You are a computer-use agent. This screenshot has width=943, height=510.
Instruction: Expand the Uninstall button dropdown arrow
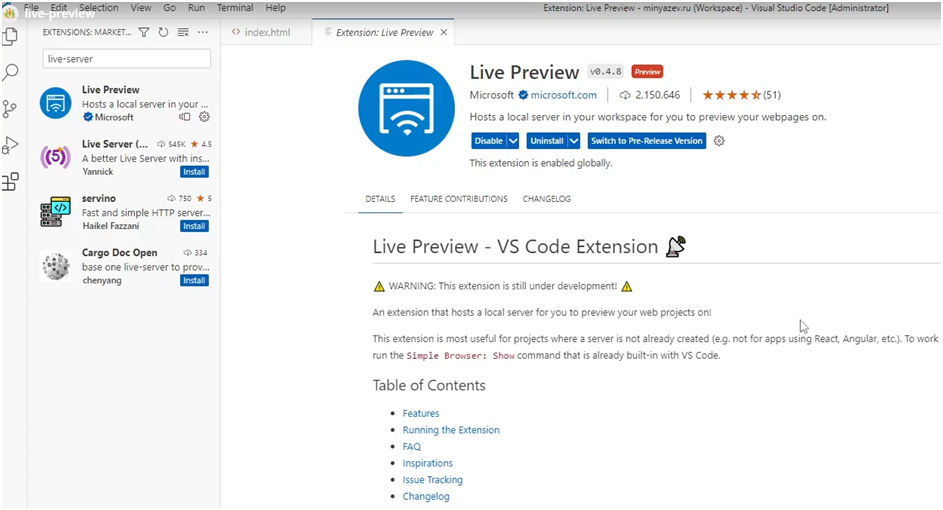pyautogui.click(x=574, y=141)
